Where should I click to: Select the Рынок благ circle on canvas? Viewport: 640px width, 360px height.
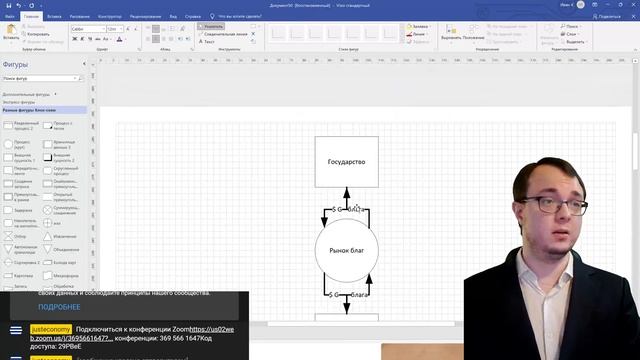coord(347,251)
